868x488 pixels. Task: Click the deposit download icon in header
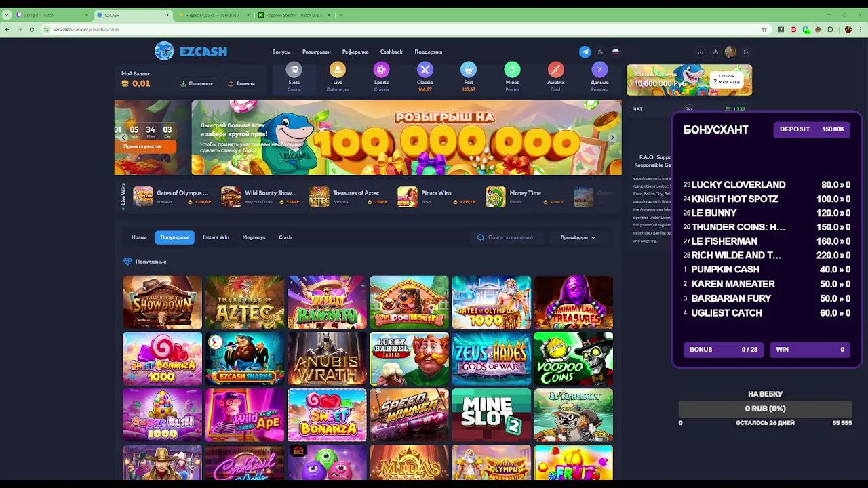(701, 52)
